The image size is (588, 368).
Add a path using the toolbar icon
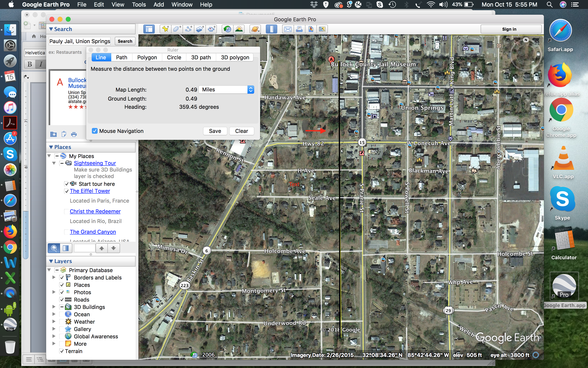click(189, 29)
